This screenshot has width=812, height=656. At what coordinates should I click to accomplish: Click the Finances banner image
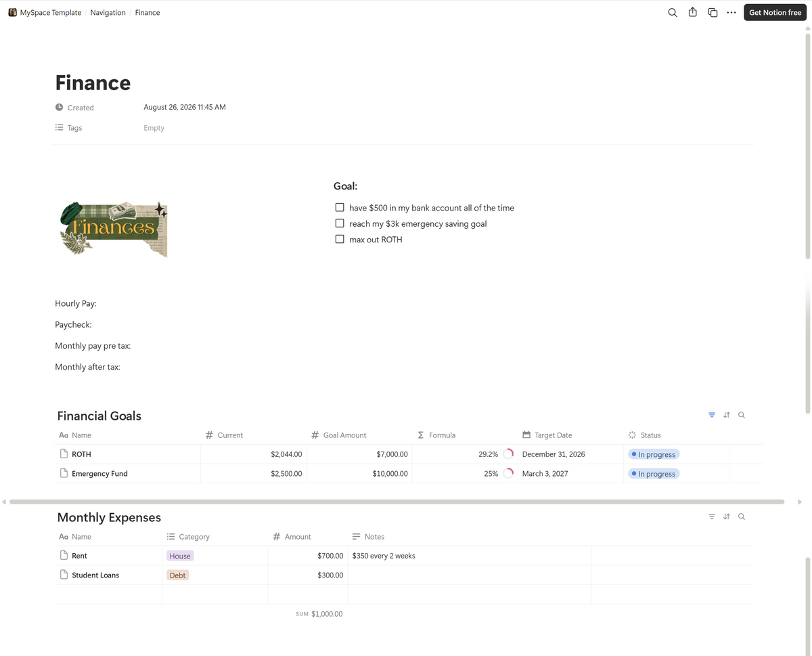click(114, 228)
